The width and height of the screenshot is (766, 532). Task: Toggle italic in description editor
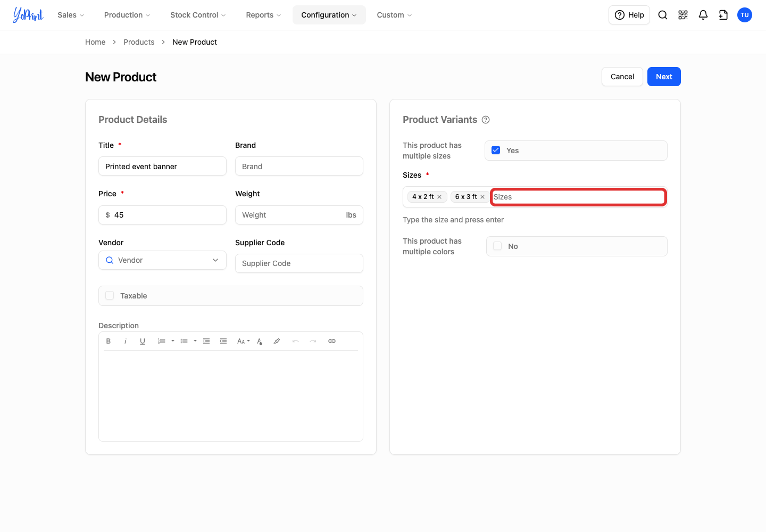pos(126,341)
